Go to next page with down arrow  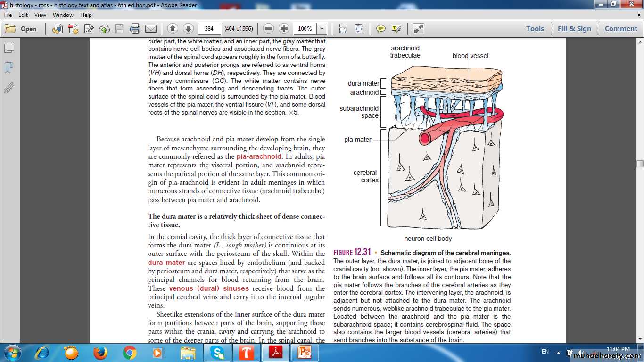188,29
